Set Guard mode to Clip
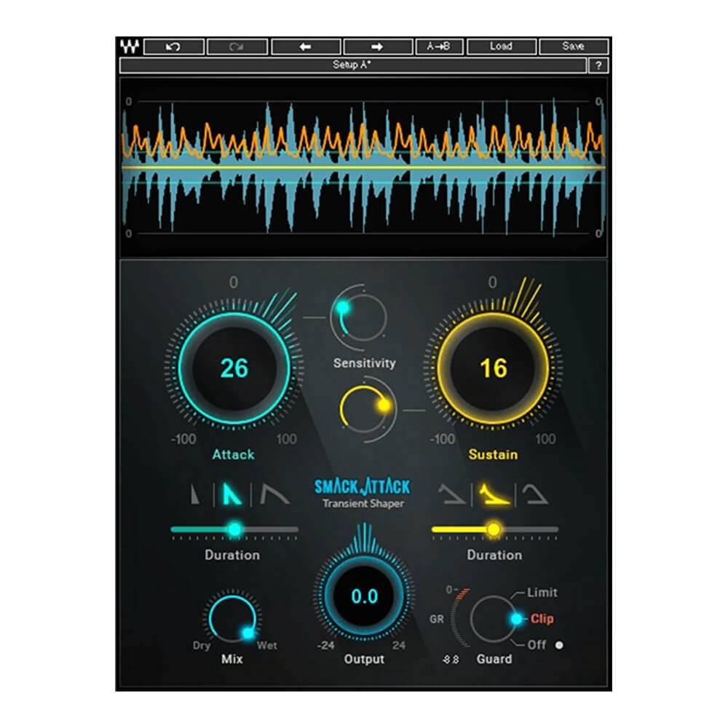This screenshot has height=728, width=728. point(542,619)
